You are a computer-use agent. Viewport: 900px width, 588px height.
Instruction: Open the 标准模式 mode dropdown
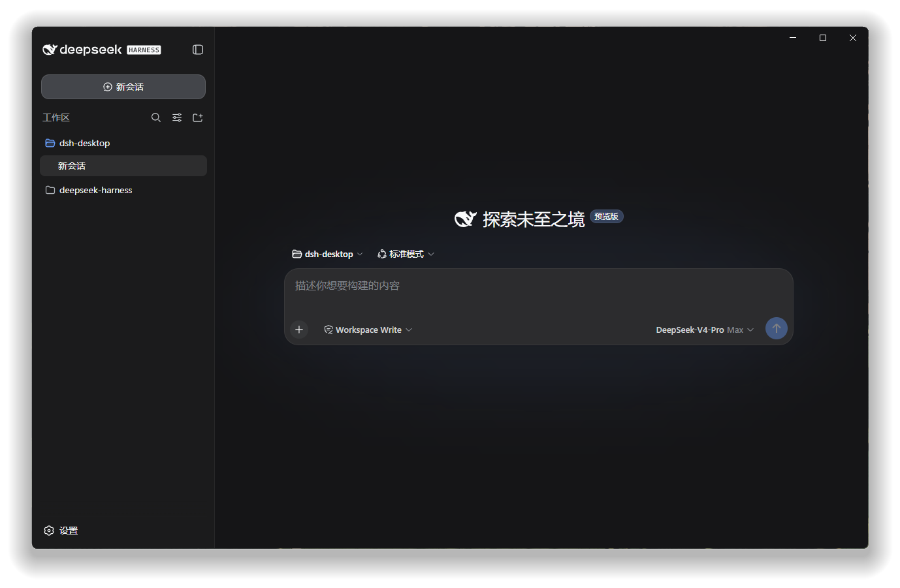pyautogui.click(x=406, y=254)
